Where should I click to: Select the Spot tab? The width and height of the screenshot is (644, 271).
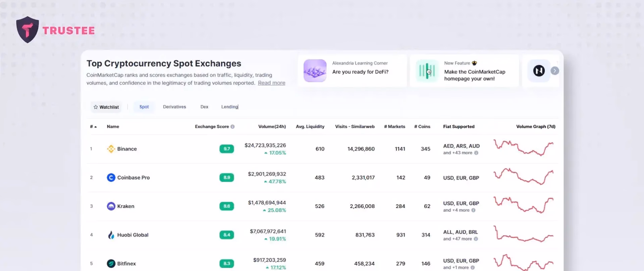[x=144, y=107]
